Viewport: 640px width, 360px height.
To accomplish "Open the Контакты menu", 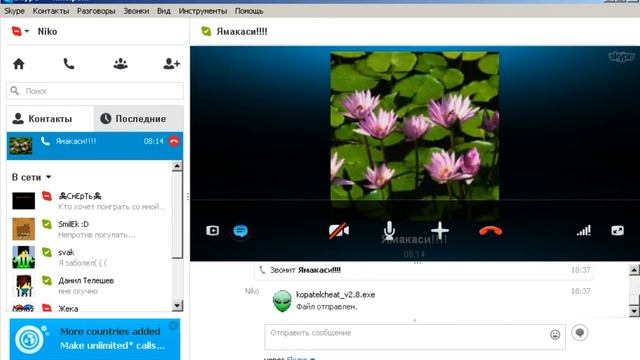I will click(x=51, y=11).
